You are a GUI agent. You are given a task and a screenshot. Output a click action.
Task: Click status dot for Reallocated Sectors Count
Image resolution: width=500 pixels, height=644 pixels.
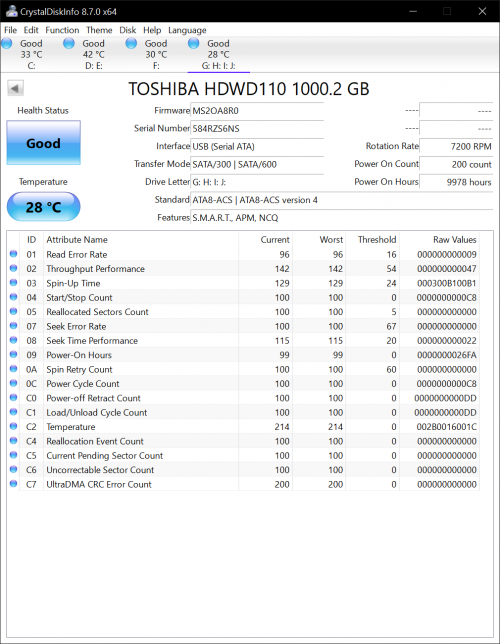coord(14,311)
